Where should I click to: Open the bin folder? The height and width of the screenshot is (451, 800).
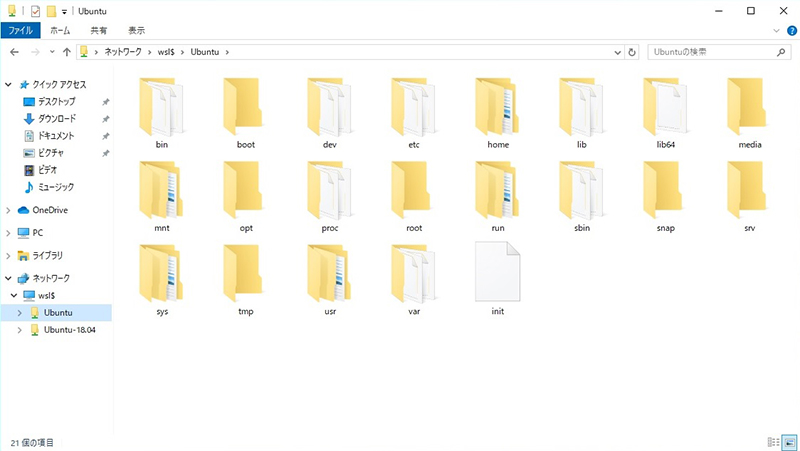pos(161,113)
